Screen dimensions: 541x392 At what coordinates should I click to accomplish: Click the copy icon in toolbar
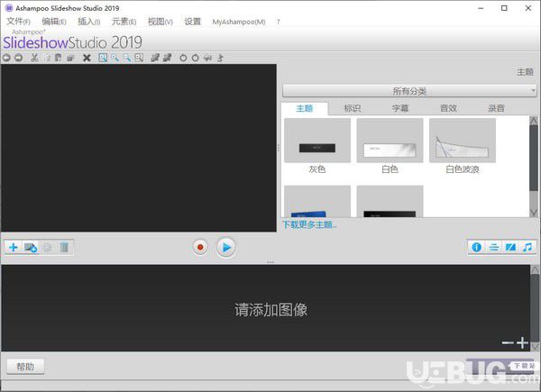[x=47, y=58]
